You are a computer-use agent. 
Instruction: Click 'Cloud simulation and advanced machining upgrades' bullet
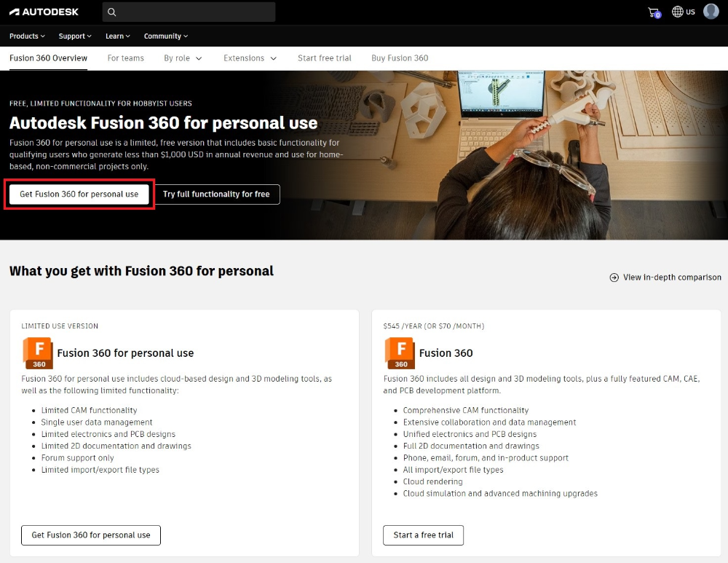pyautogui.click(x=500, y=493)
